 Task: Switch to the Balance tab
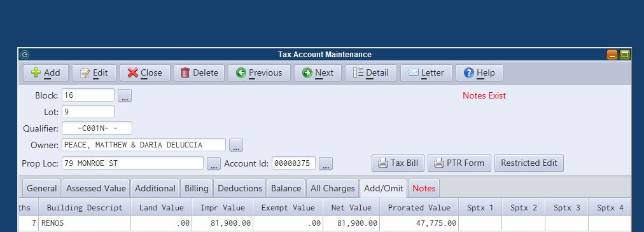coord(286,189)
